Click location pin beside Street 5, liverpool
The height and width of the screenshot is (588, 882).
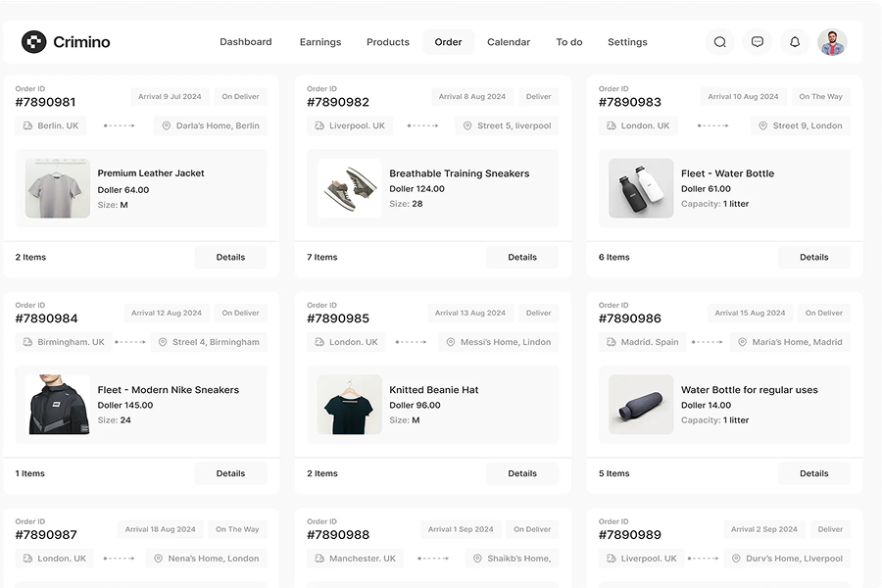click(x=467, y=125)
